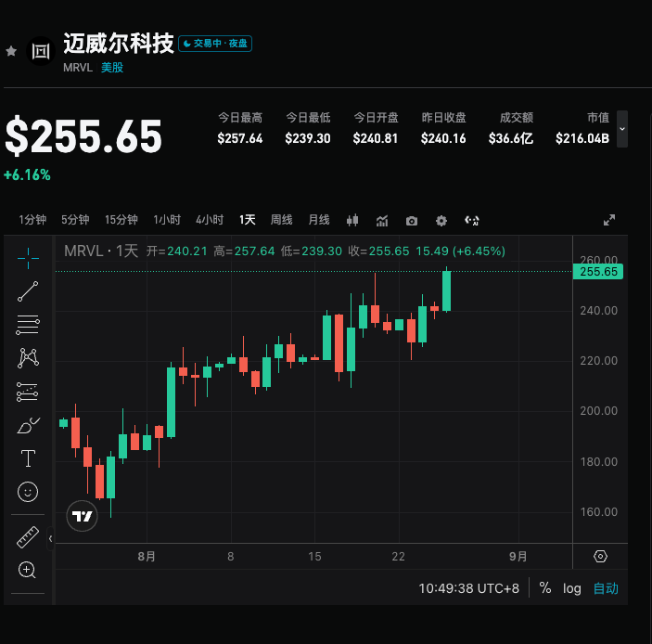
Task: Click the 美股 market link
Action: (x=112, y=68)
